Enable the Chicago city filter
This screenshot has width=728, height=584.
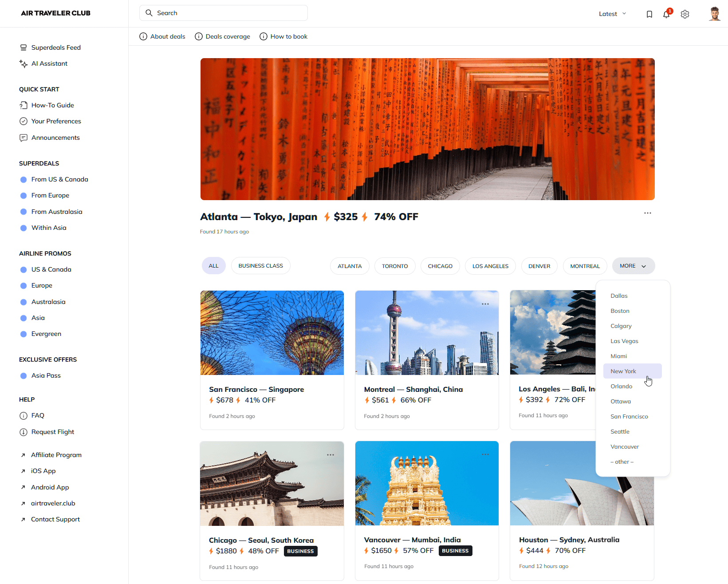pos(440,266)
